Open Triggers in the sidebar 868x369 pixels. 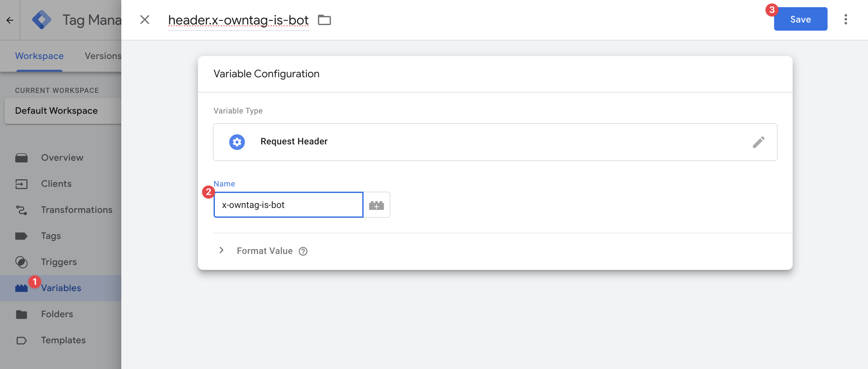pos(59,262)
